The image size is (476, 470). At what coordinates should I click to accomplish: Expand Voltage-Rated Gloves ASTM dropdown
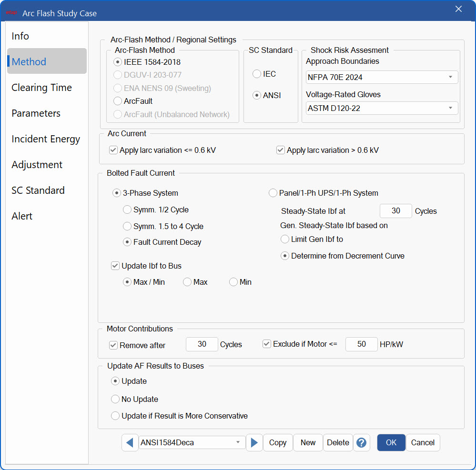pyautogui.click(x=382, y=109)
